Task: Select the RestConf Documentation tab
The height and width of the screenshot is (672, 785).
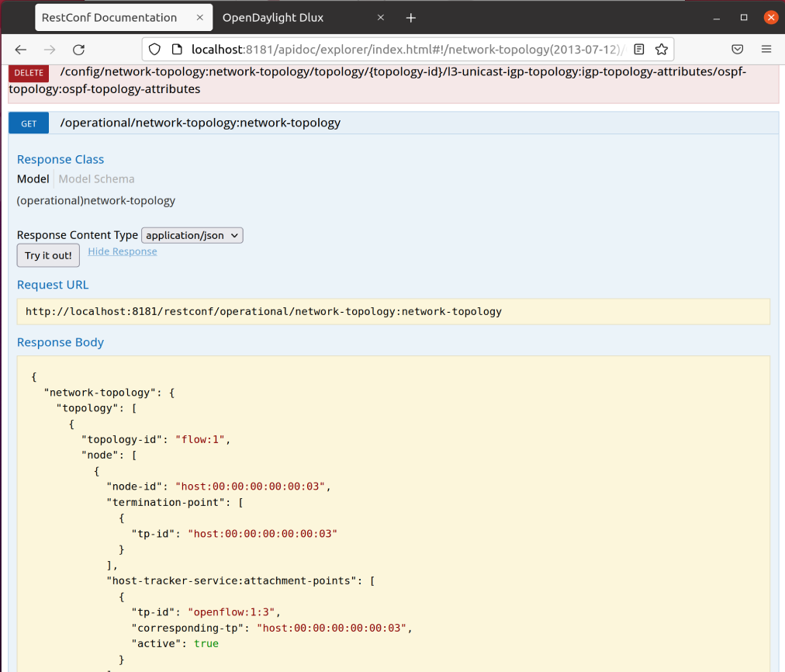Action: (x=109, y=18)
